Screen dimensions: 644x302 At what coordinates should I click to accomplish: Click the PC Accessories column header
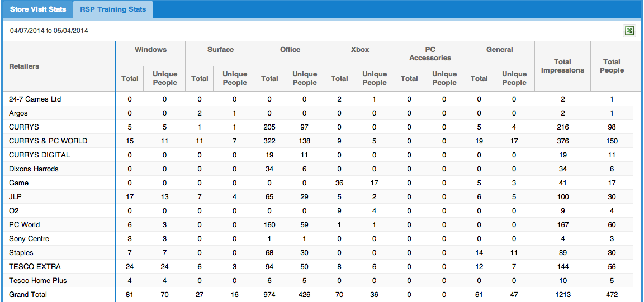(430, 54)
